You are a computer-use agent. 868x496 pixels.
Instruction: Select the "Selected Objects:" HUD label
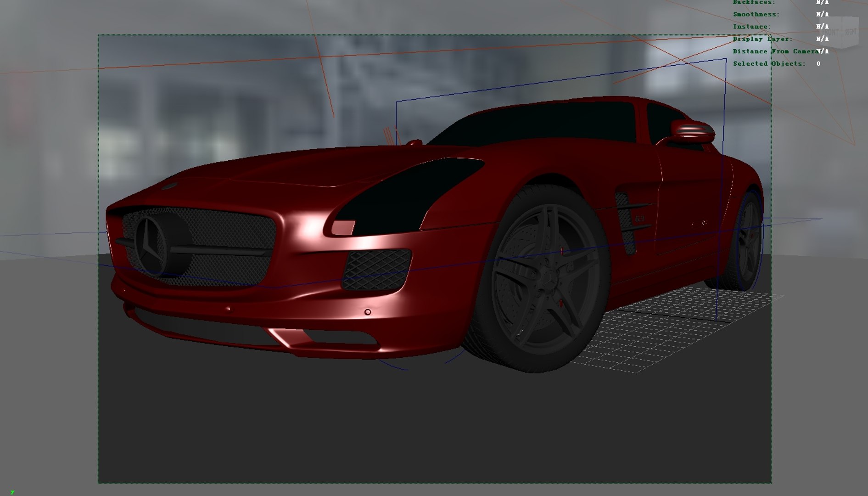click(x=769, y=64)
